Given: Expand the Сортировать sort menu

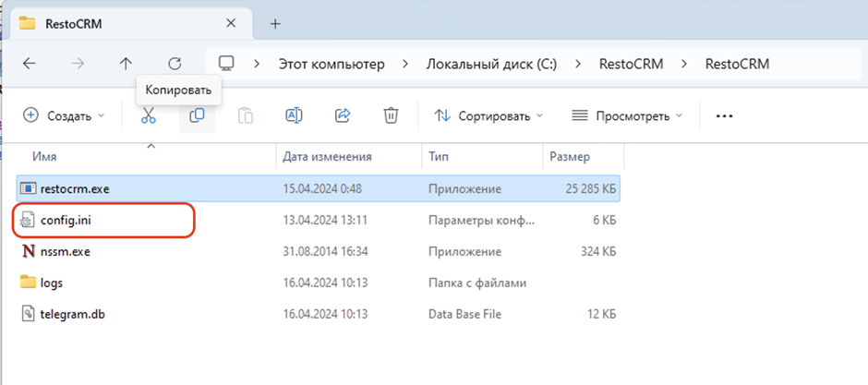Looking at the screenshot, I should (488, 115).
